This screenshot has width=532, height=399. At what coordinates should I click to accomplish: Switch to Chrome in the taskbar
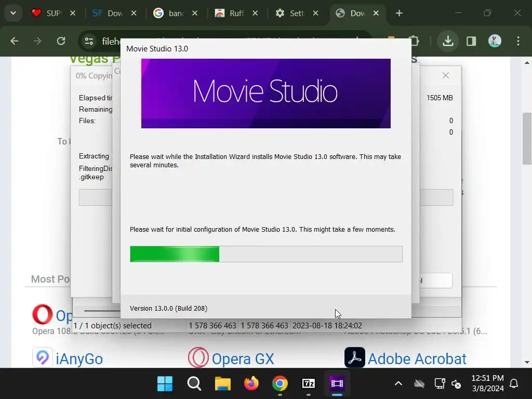tap(280, 383)
